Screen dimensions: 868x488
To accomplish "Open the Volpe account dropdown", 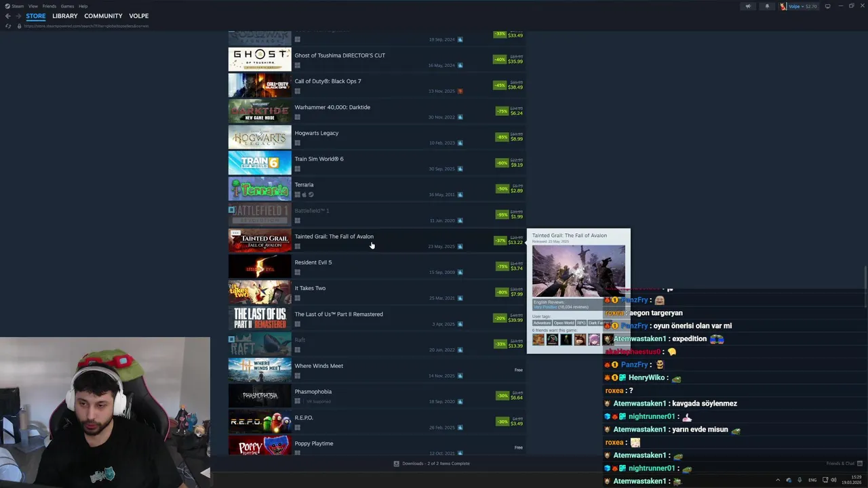I will point(799,6).
